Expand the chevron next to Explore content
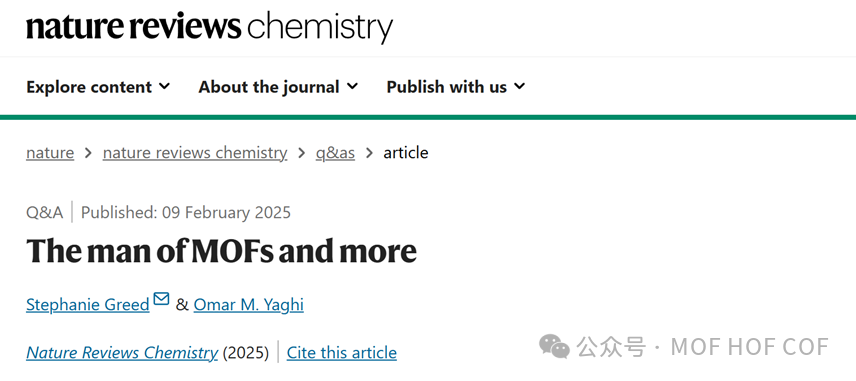The image size is (856, 381). click(x=164, y=86)
